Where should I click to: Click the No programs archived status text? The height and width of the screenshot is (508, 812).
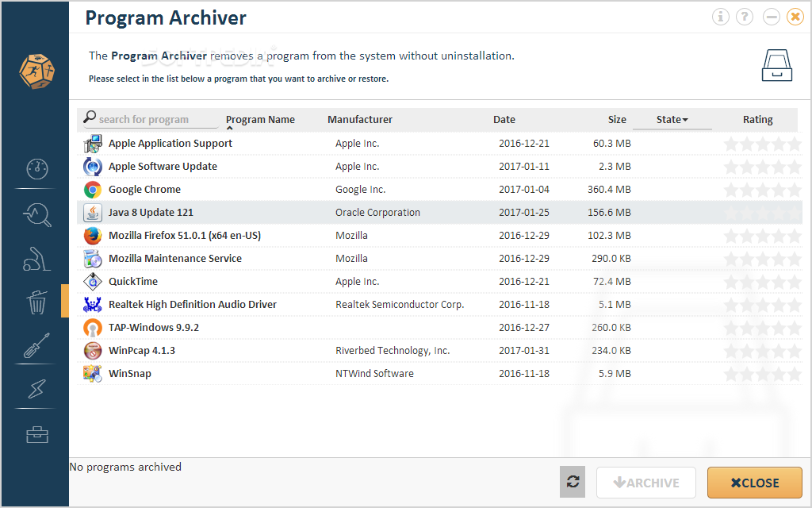125,467
